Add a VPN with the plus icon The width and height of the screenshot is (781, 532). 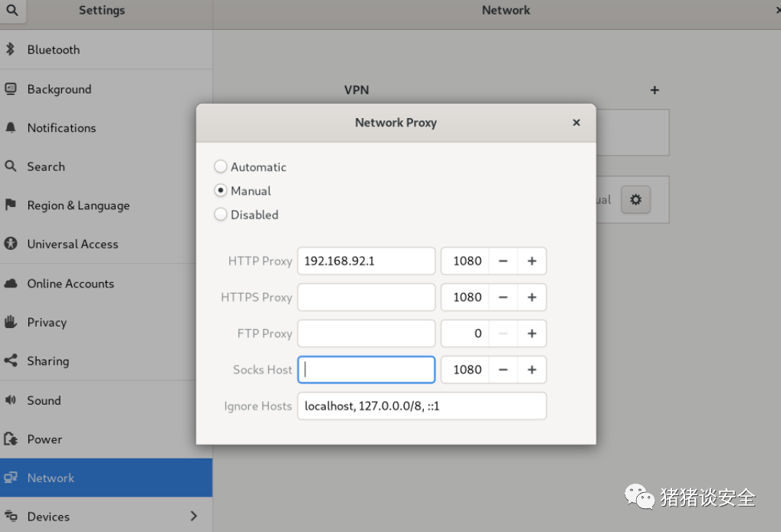tap(655, 90)
